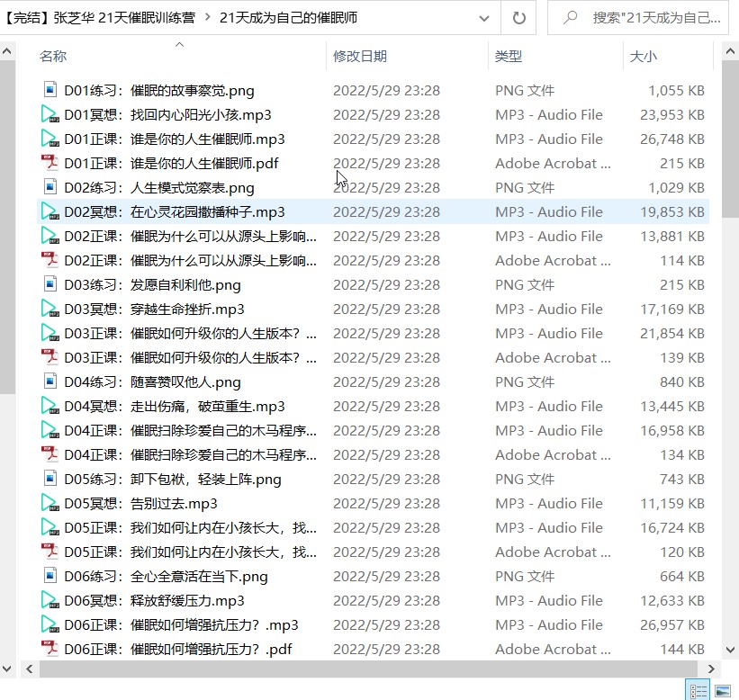Select file name D06练习：全心全意活在当下.png

point(166,577)
